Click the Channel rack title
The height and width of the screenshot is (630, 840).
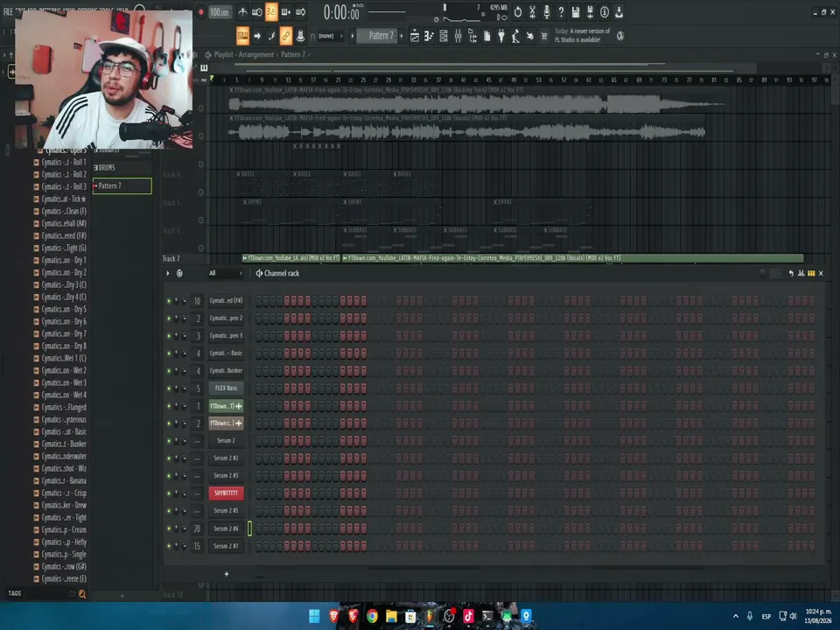(x=281, y=273)
